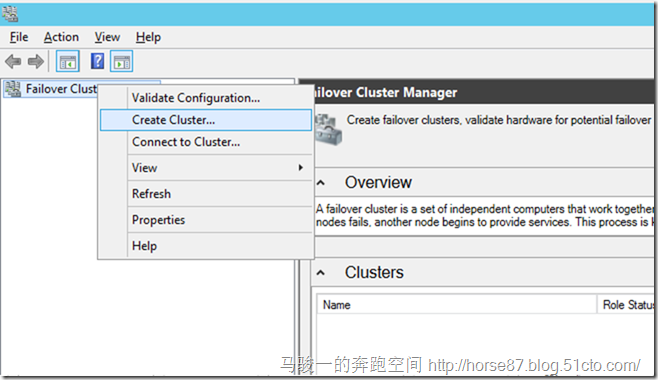Image resolution: width=658 pixels, height=380 pixels.
Task: Sort by the Name column header
Action: click(x=457, y=305)
